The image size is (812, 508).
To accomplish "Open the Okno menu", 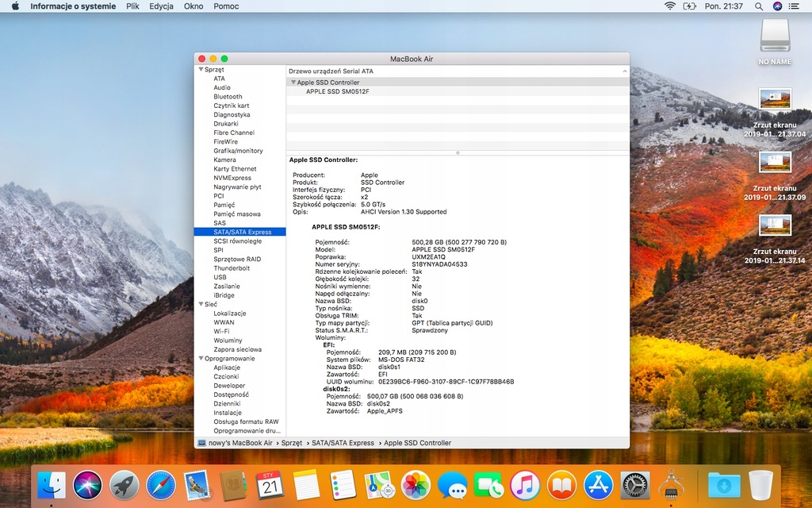I will pyautogui.click(x=193, y=6).
